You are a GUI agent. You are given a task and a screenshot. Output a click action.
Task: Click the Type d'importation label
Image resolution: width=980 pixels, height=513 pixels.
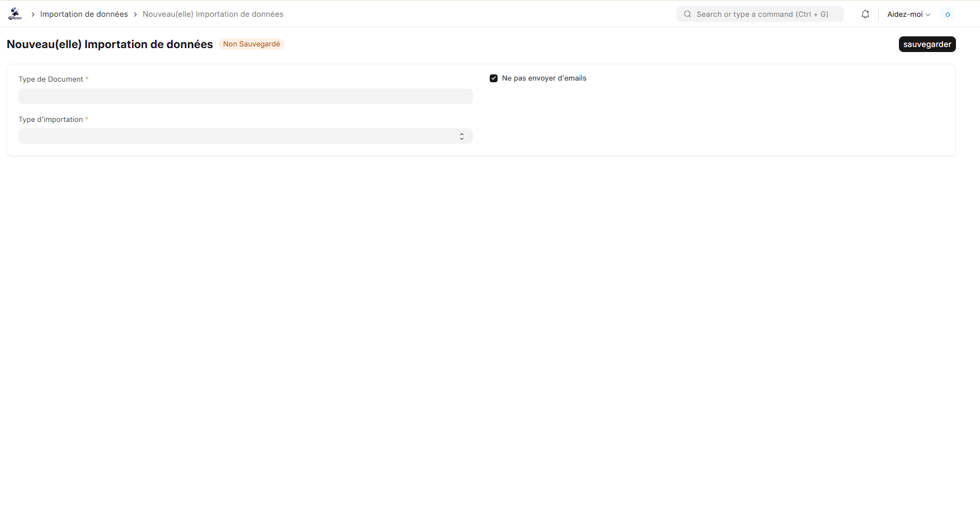point(51,120)
